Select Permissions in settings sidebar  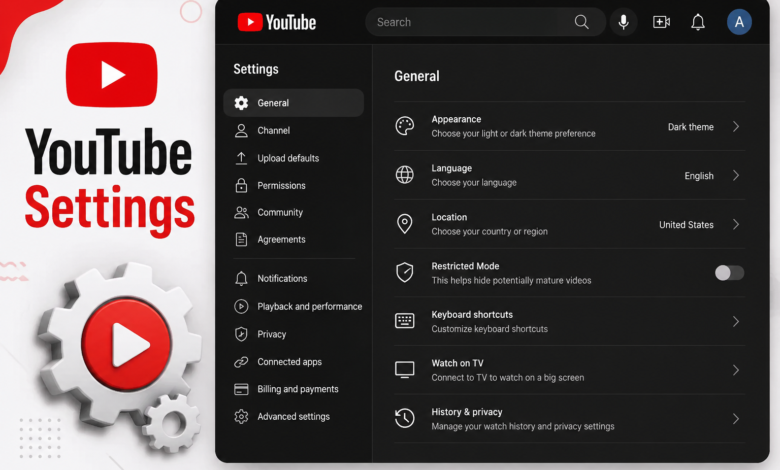tap(282, 186)
